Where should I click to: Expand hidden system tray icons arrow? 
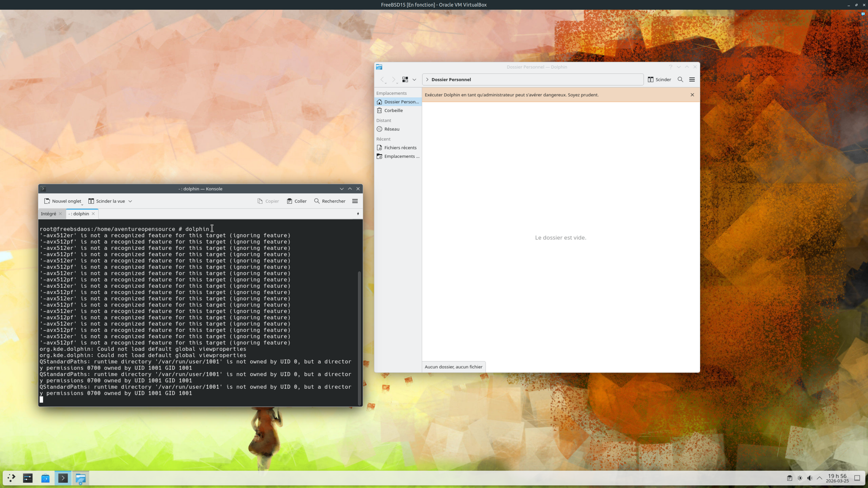pyautogui.click(x=819, y=478)
